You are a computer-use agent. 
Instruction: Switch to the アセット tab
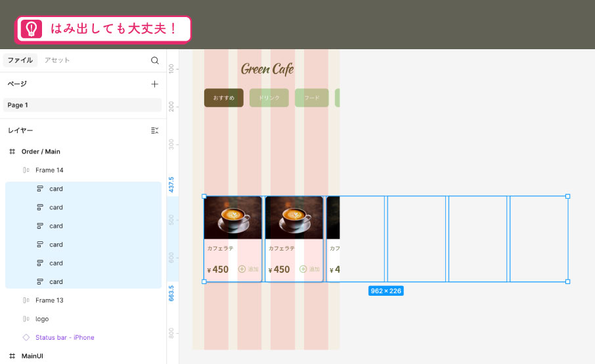(57, 60)
